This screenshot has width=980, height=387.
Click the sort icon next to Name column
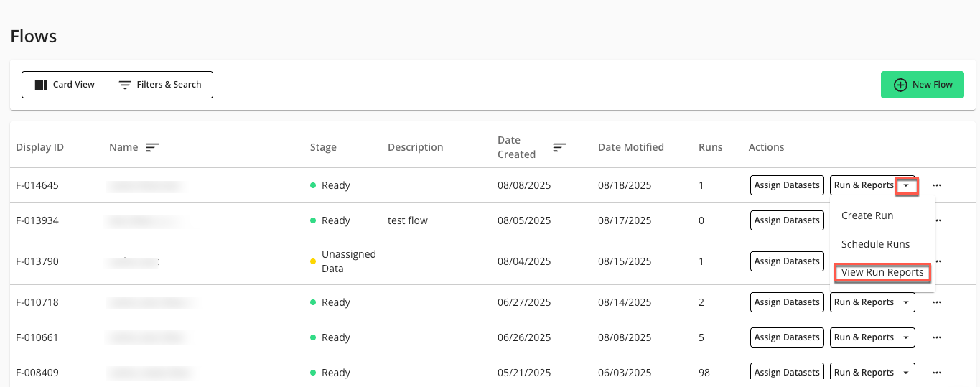pos(152,147)
